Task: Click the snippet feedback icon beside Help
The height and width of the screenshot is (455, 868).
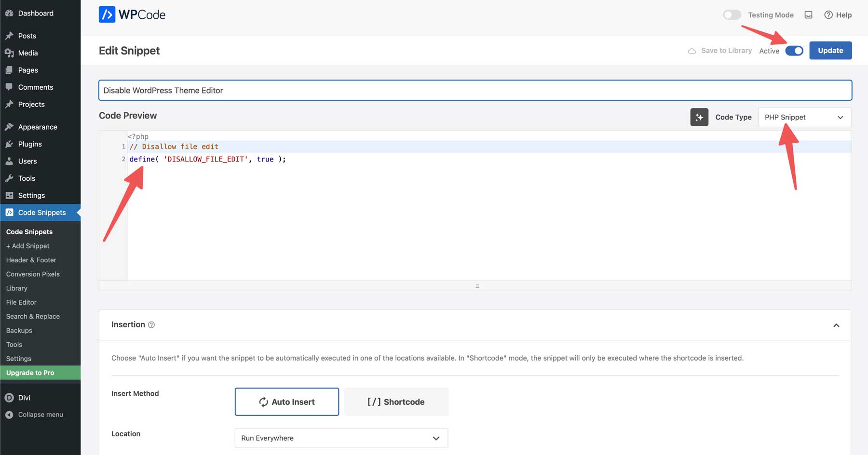Action: click(x=808, y=14)
